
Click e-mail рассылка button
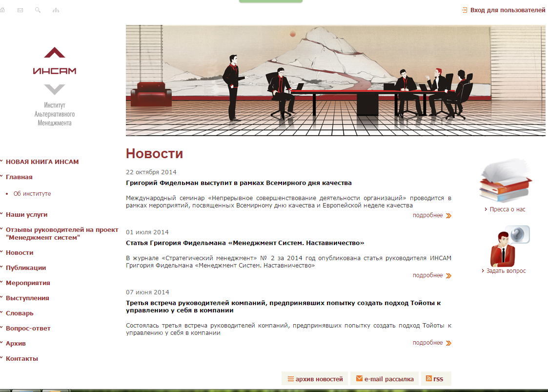pyautogui.click(x=385, y=379)
